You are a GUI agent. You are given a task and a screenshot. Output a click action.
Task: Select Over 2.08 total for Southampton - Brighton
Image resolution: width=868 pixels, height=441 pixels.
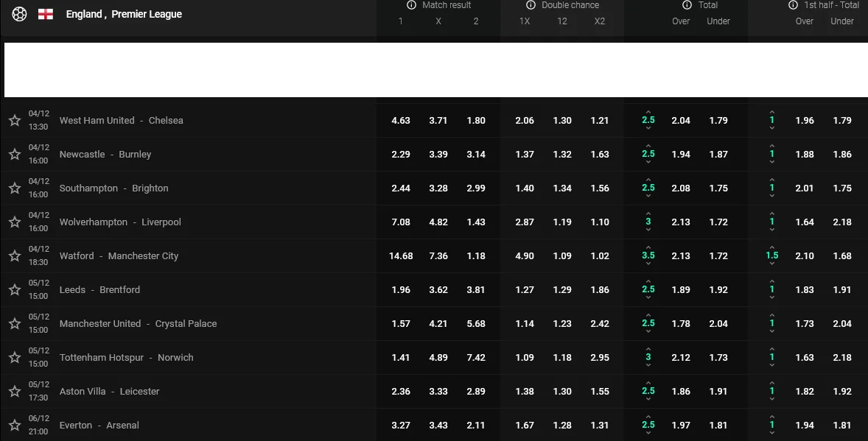click(681, 188)
